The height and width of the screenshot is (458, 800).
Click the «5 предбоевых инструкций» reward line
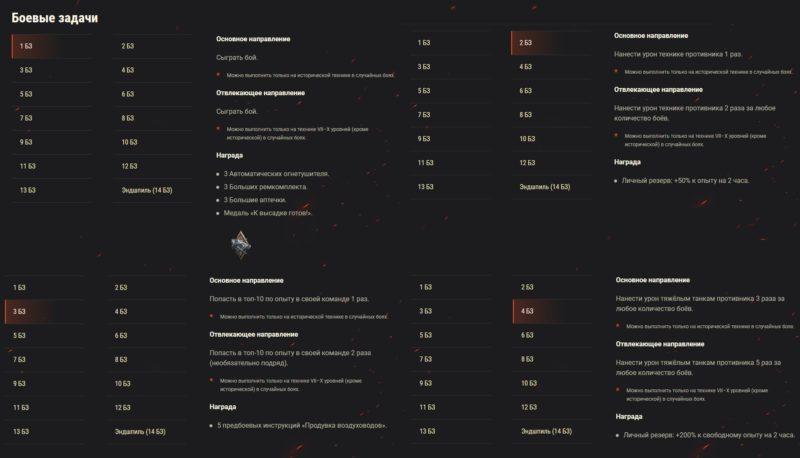(302, 425)
